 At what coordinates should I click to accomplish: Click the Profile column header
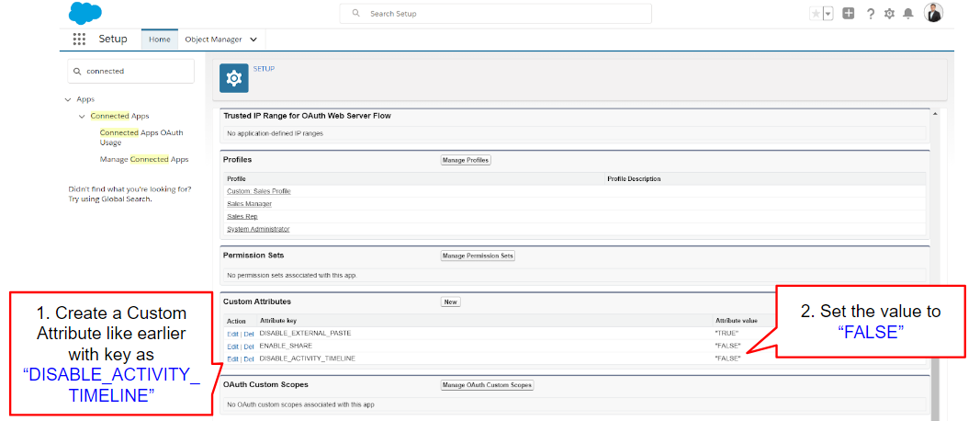[x=236, y=179]
